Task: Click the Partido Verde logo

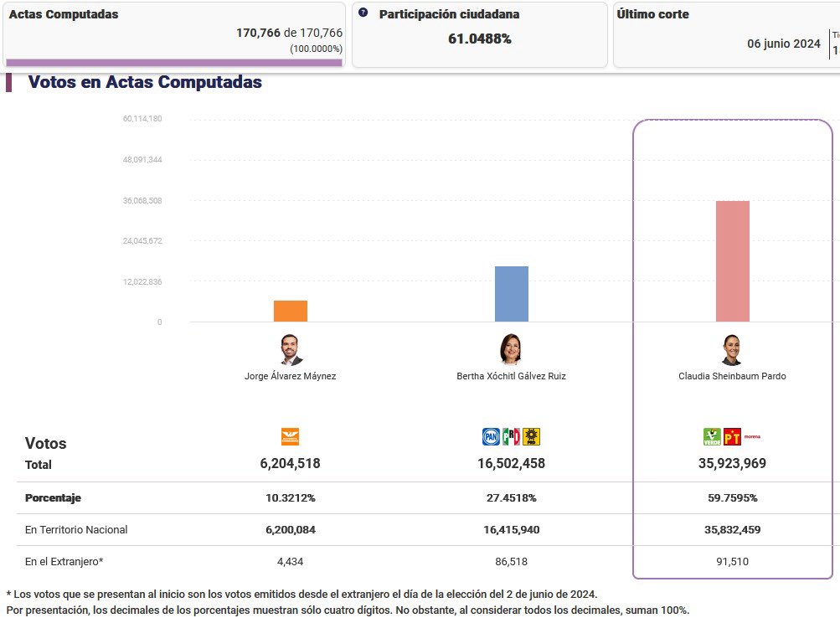Action: pyautogui.click(x=710, y=436)
